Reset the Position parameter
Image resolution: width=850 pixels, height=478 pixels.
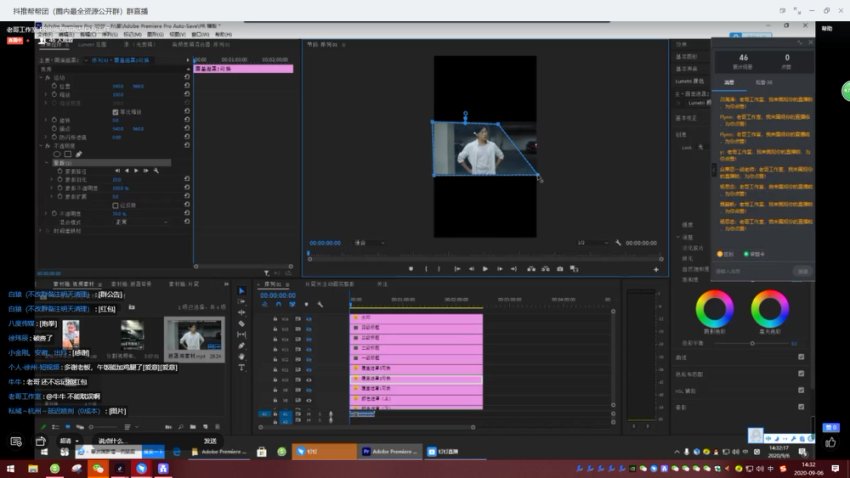pyautogui.click(x=187, y=86)
